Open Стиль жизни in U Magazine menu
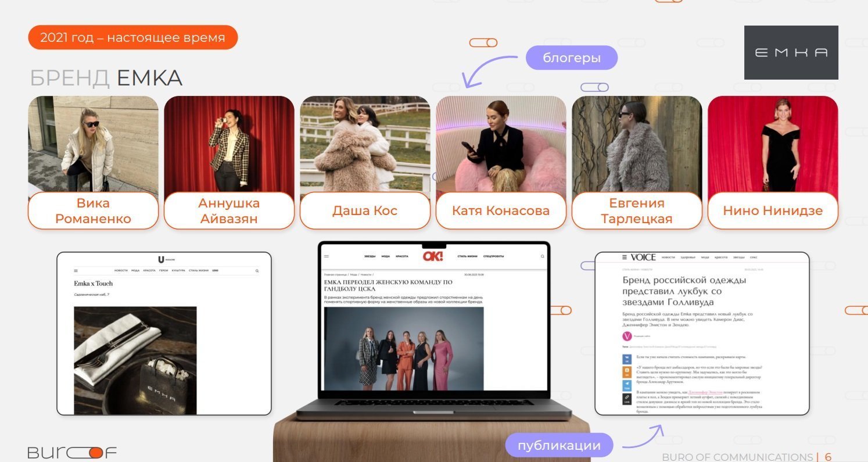Viewport: 868px width, 462px height. [198, 271]
